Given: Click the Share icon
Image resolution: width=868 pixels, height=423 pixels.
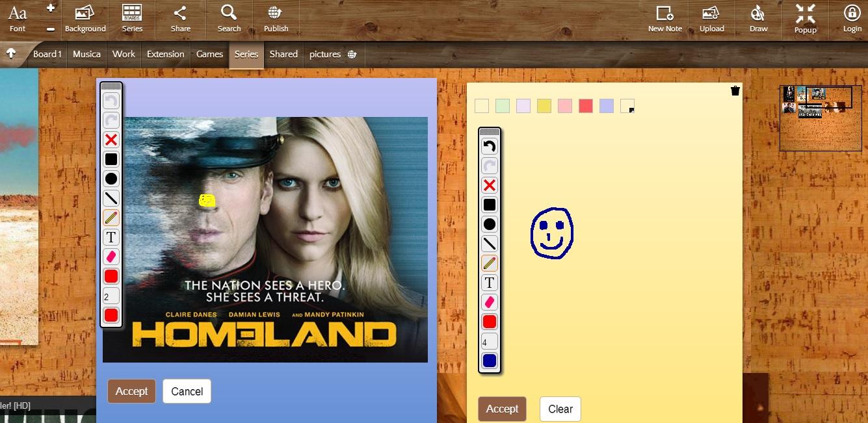Looking at the screenshot, I should (x=181, y=19).
